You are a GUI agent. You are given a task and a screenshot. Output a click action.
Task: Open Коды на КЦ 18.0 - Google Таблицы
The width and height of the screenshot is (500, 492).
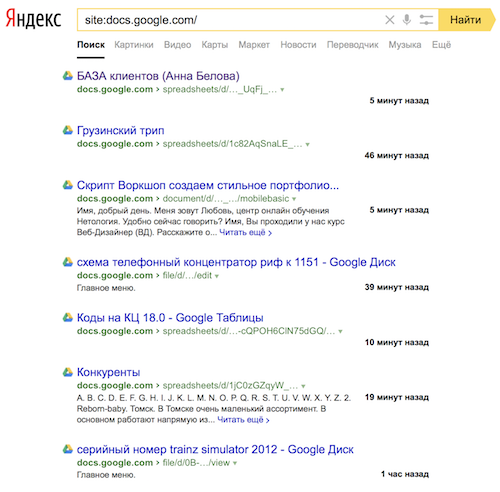(170, 318)
